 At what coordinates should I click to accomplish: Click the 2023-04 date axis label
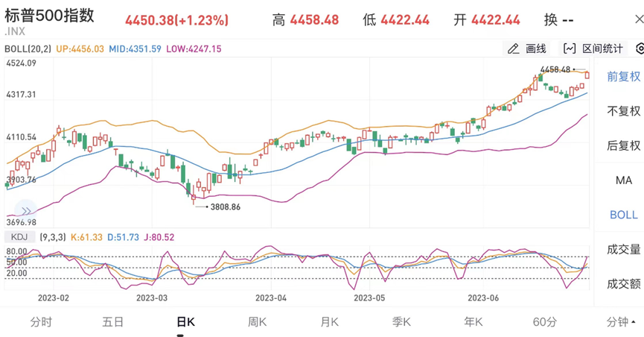click(271, 298)
